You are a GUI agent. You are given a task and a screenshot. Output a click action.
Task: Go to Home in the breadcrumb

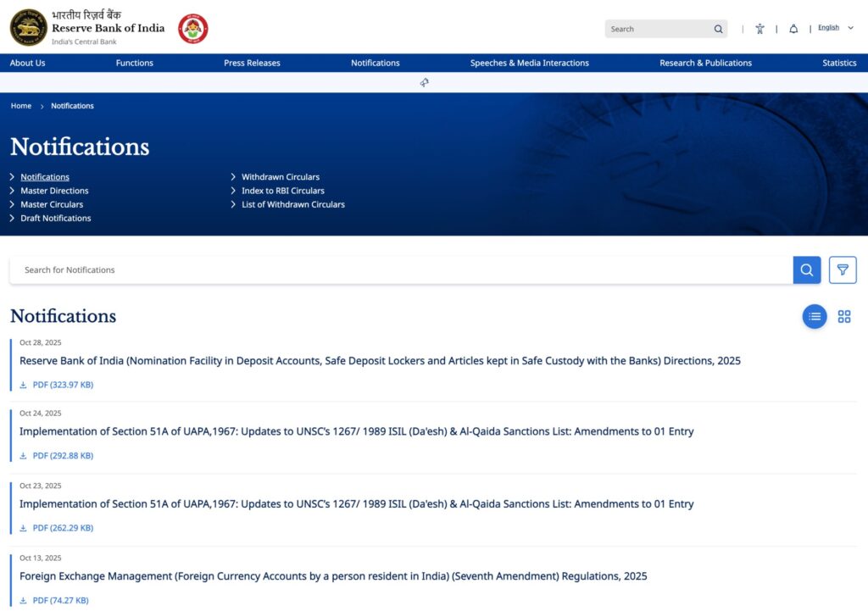[x=21, y=106]
